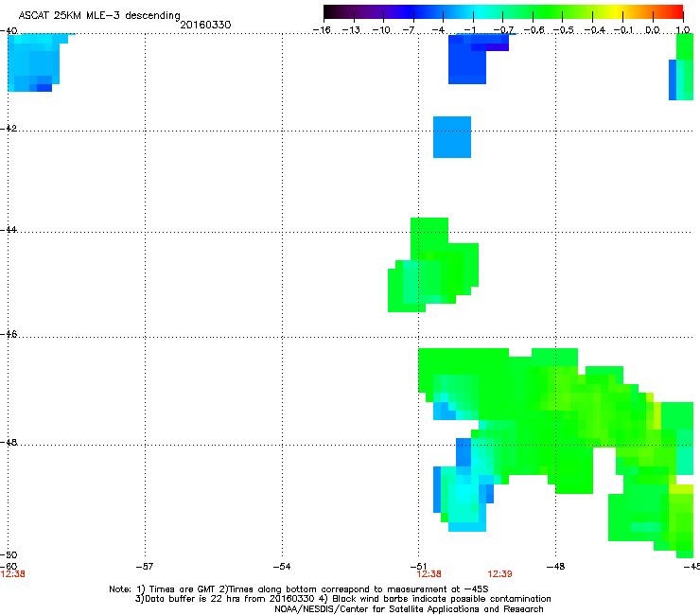Image resolution: width=700 pixels, height=615 pixels.
Task: Click the '-60' longitude axis label
Action: coord(9,567)
